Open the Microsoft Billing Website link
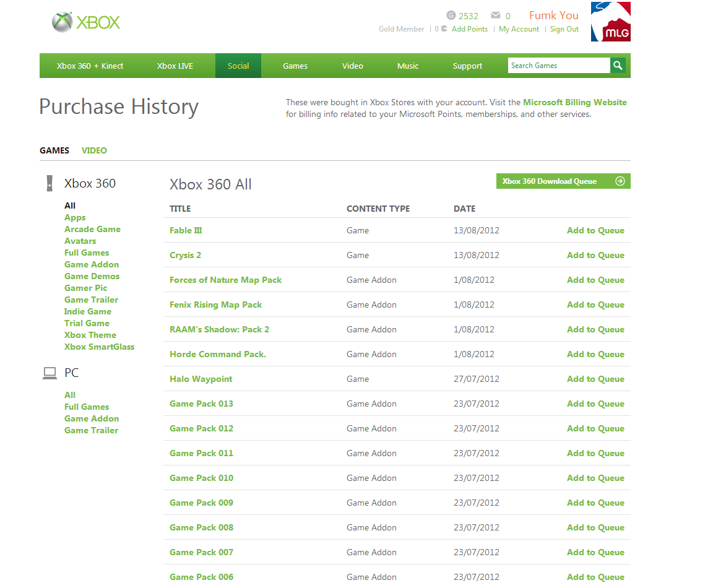 pos(575,102)
